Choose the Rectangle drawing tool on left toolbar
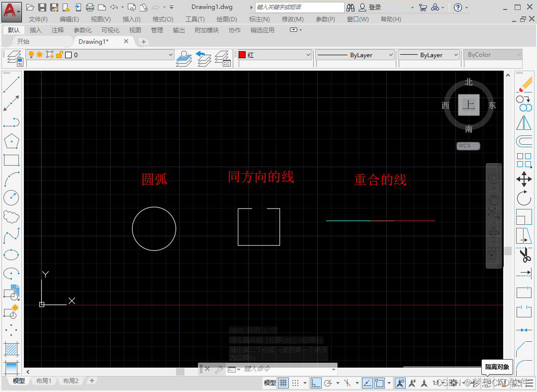 click(x=11, y=160)
